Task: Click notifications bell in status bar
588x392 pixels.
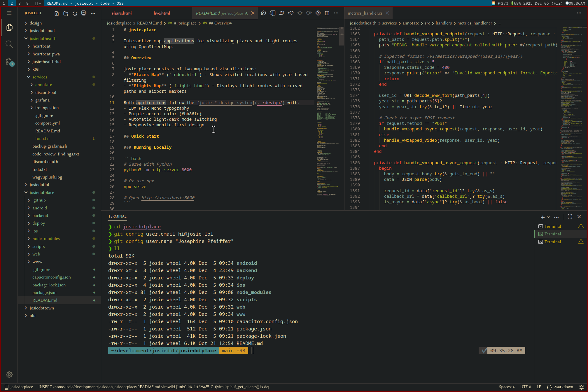Action: [581, 387]
